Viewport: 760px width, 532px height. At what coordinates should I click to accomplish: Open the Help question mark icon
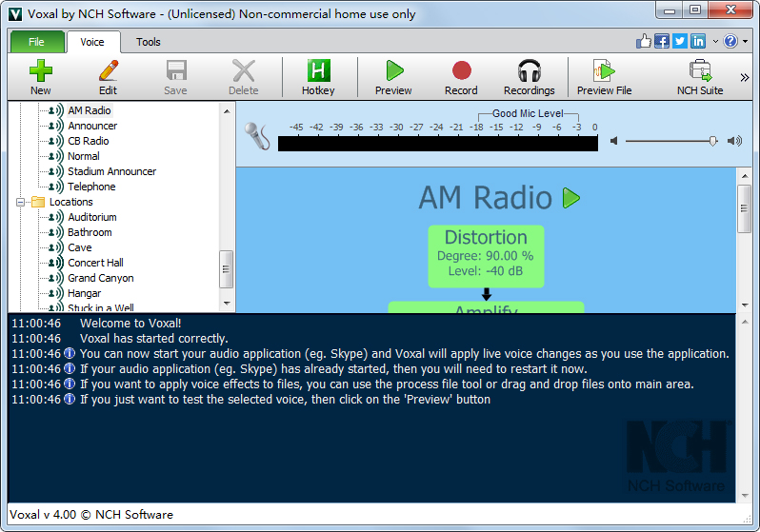tap(730, 41)
